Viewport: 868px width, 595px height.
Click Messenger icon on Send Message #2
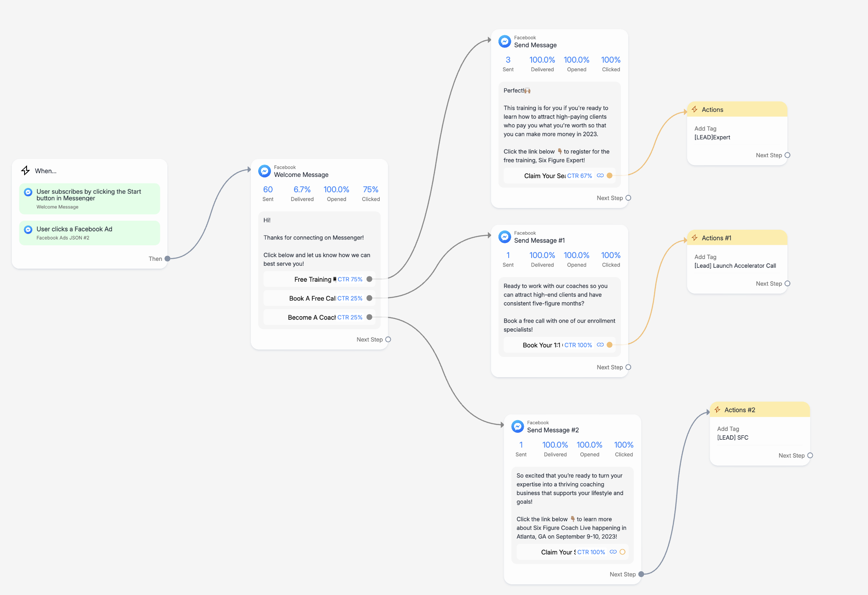[518, 426]
